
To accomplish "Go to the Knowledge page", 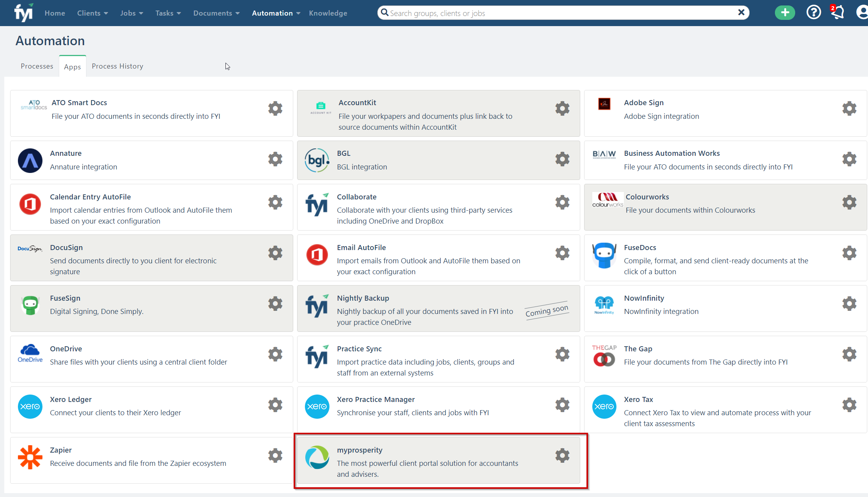I will coord(328,13).
